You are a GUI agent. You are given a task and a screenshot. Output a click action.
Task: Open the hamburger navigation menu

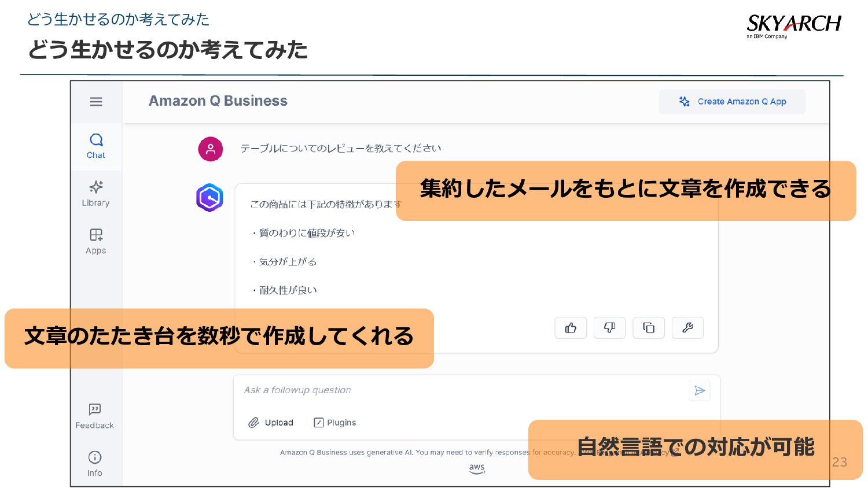pos(96,102)
